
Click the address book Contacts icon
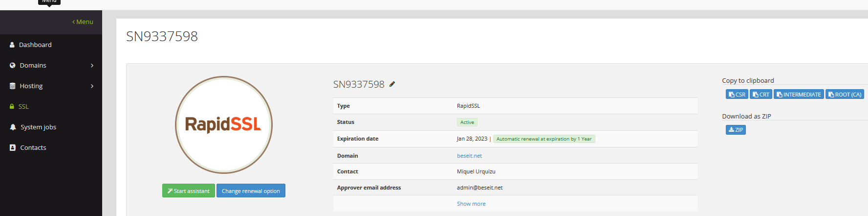pos(13,147)
